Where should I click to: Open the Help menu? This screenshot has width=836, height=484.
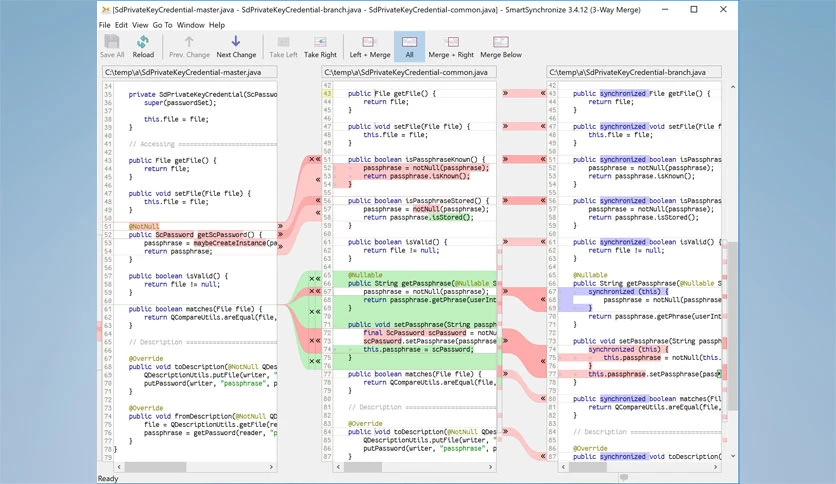tap(216, 25)
